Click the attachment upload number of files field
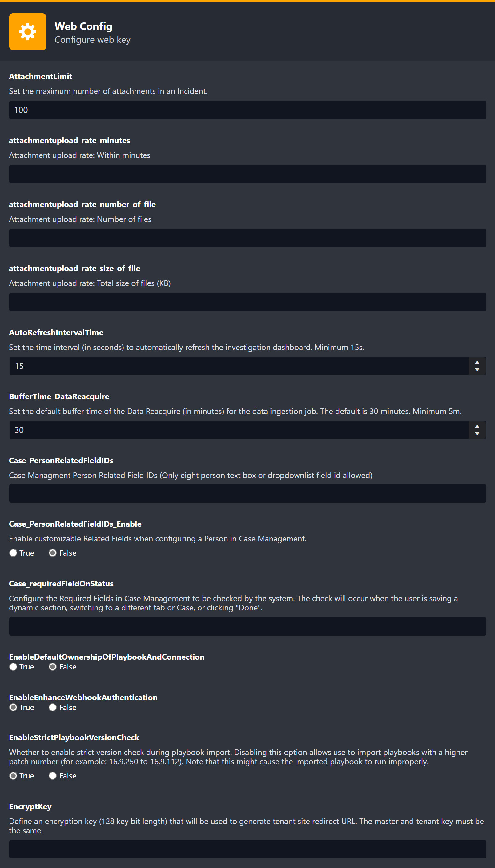The image size is (495, 868). pyautogui.click(x=247, y=238)
